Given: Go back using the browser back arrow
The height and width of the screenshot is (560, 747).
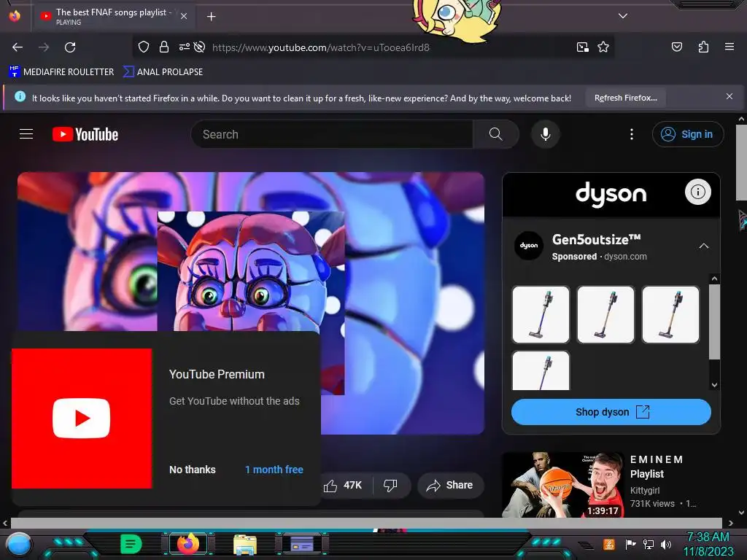Looking at the screenshot, I should [18, 47].
